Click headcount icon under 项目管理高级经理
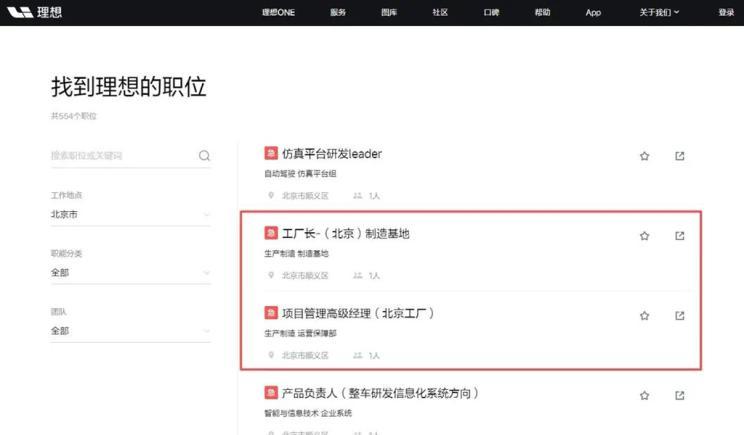 357,355
